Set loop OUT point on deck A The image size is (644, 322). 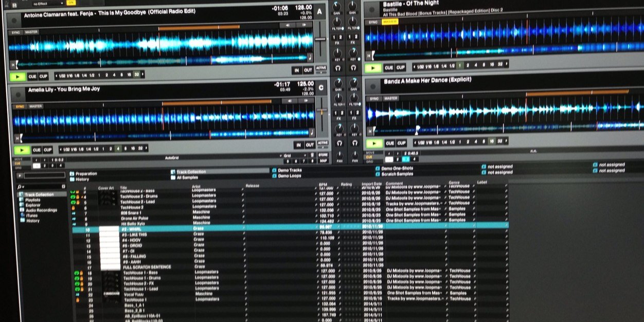point(308,70)
